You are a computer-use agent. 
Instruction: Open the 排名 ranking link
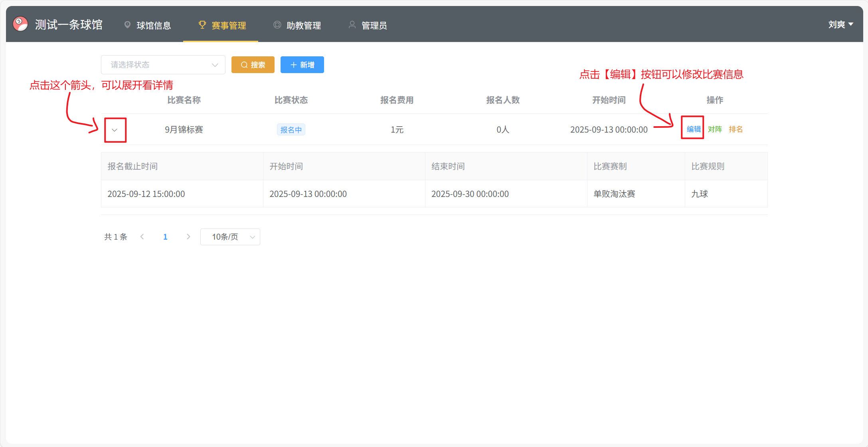click(736, 129)
